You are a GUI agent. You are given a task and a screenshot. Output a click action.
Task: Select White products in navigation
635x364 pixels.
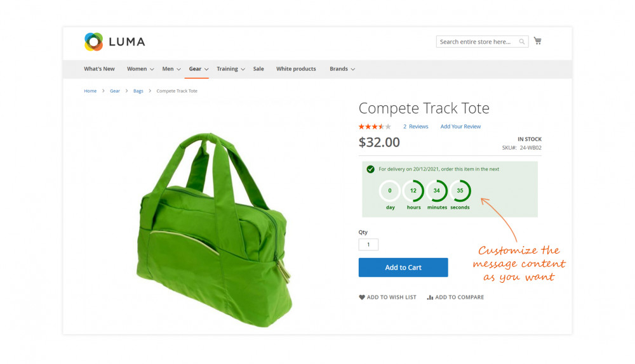click(x=296, y=69)
